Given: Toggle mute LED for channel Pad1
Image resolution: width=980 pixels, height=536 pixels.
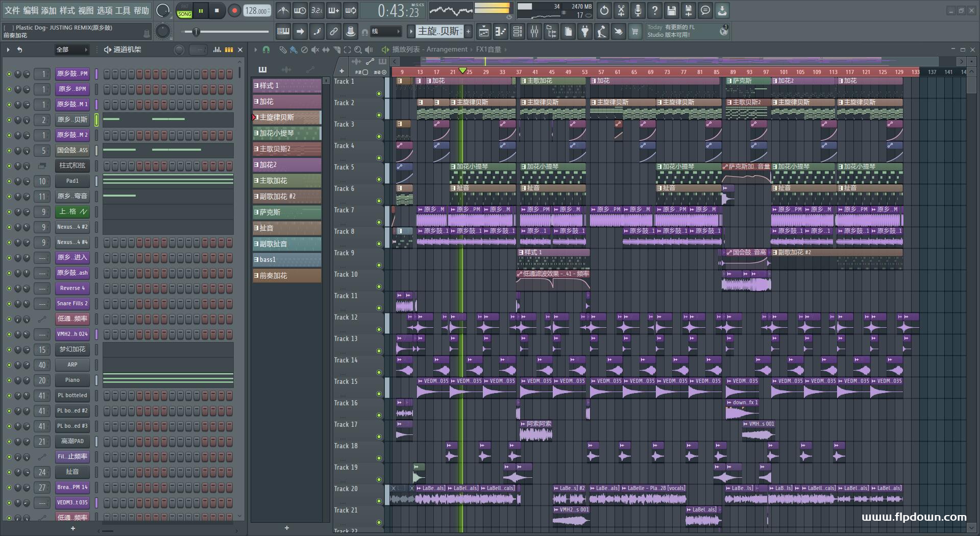Looking at the screenshot, I should pos(9,181).
